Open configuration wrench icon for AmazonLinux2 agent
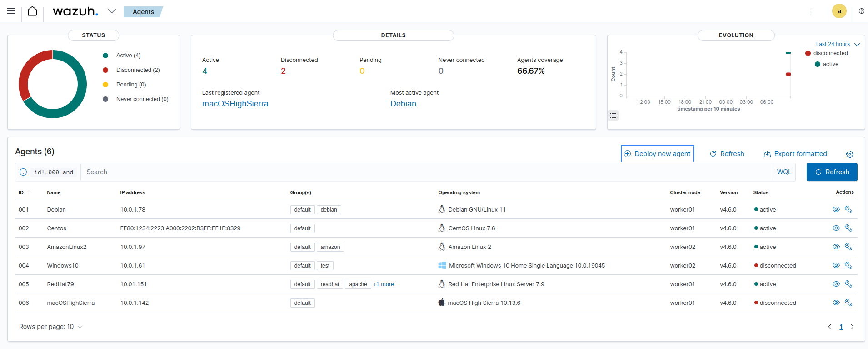 (x=848, y=247)
